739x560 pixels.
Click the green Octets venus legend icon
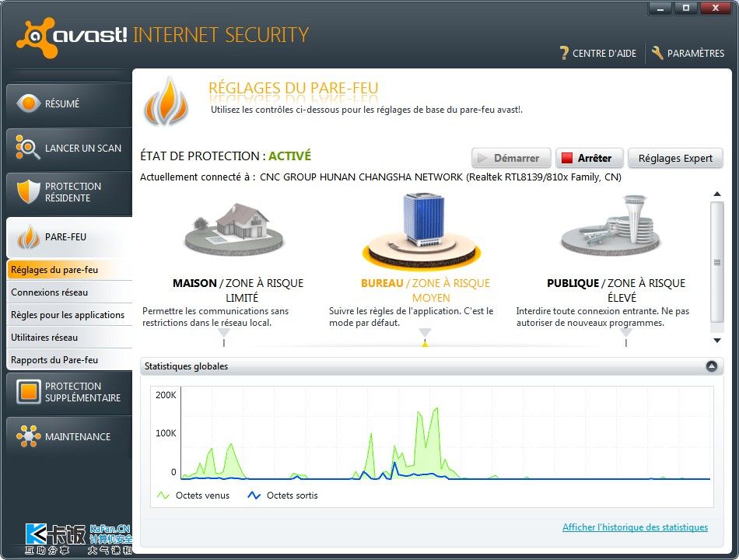(163, 495)
